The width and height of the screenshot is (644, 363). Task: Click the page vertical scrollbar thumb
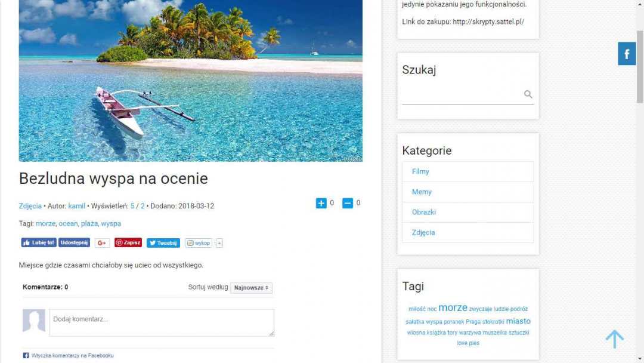(639, 67)
